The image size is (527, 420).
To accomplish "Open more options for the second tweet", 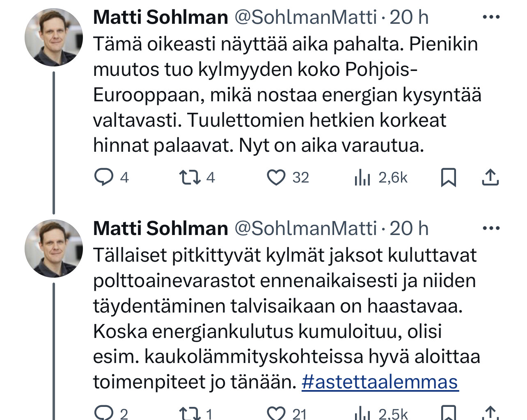I will tap(491, 228).
